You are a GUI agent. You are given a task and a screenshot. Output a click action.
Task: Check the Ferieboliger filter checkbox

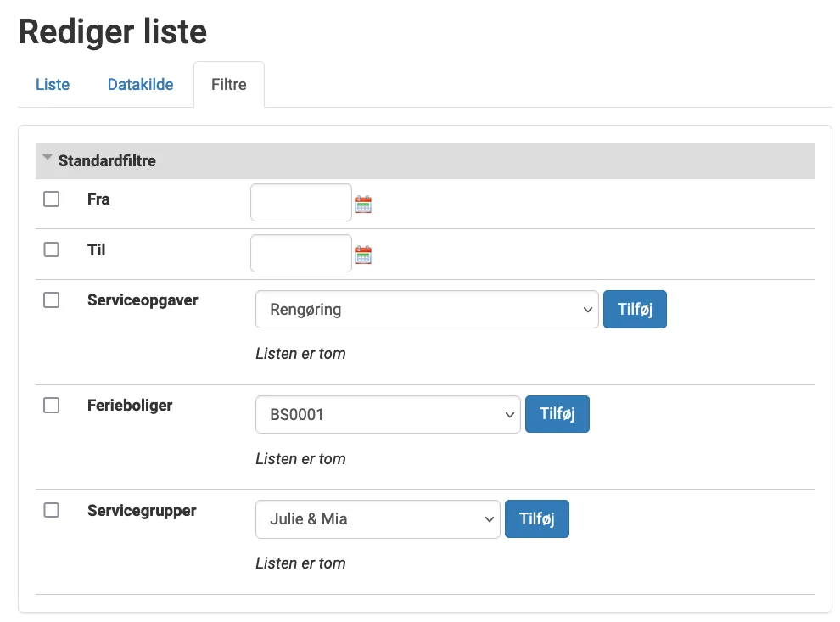pos(51,405)
